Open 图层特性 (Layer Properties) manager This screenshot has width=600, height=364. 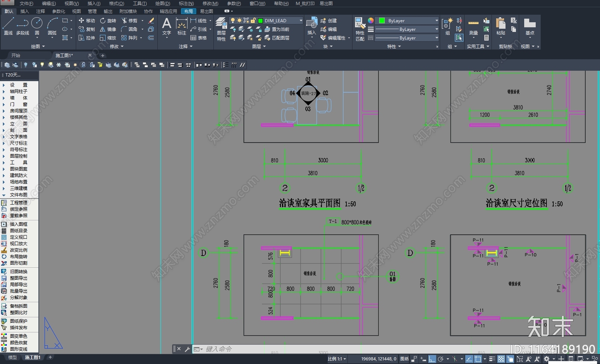pos(221,29)
